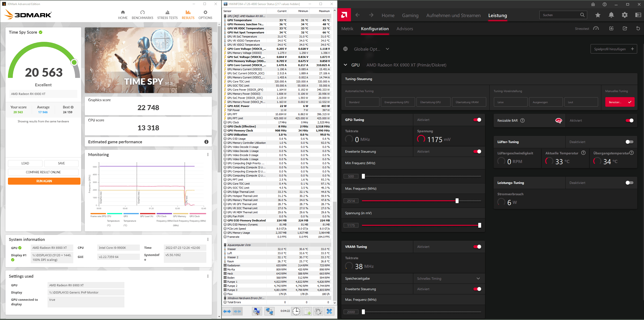The height and width of the screenshot is (320, 644).
Task: Open Settings used three-dot menu
Action: (x=208, y=276)
